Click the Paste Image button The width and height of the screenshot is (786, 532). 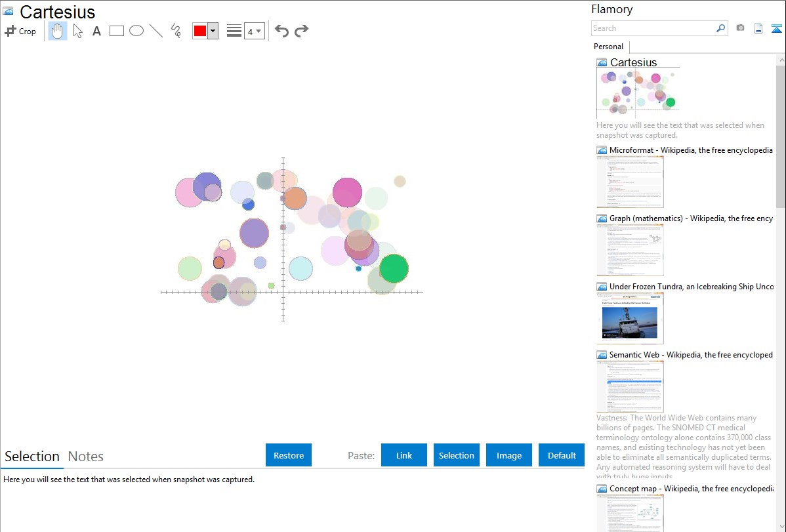(508, 455)
